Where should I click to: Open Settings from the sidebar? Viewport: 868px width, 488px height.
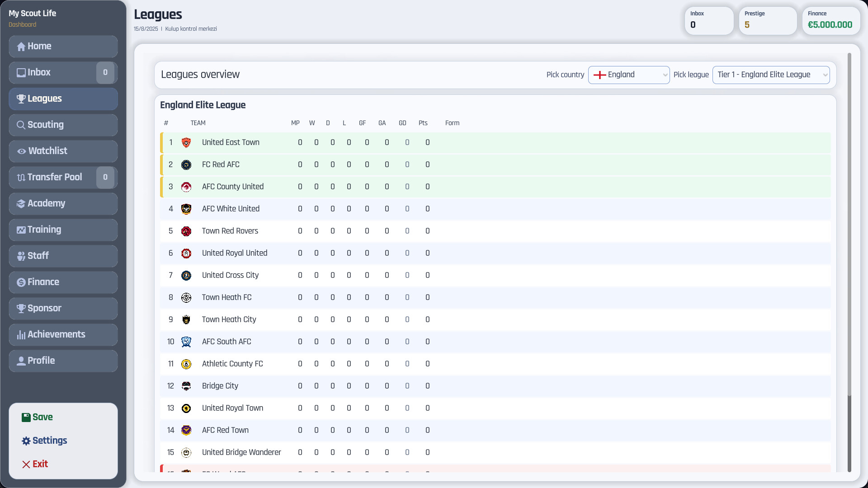[x=44, y=441]
